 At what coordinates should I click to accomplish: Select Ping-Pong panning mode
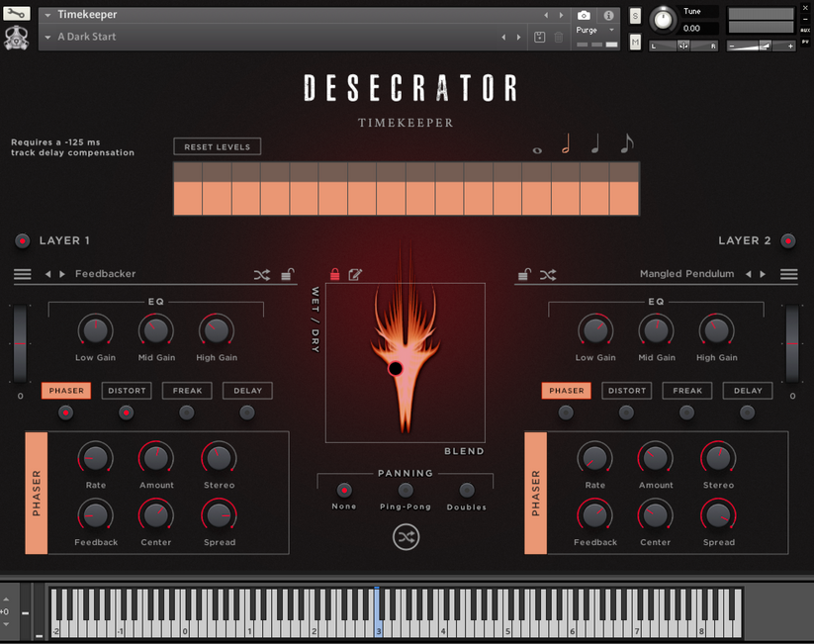405,492
